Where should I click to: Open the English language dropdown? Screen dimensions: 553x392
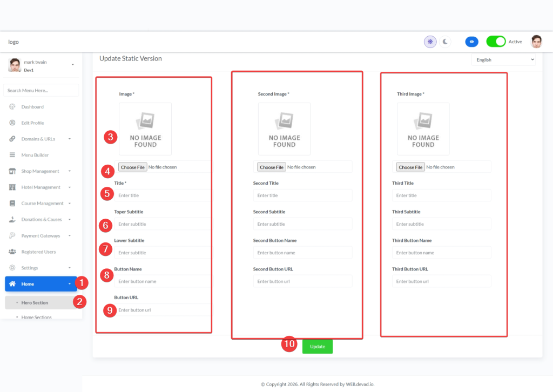503,59
